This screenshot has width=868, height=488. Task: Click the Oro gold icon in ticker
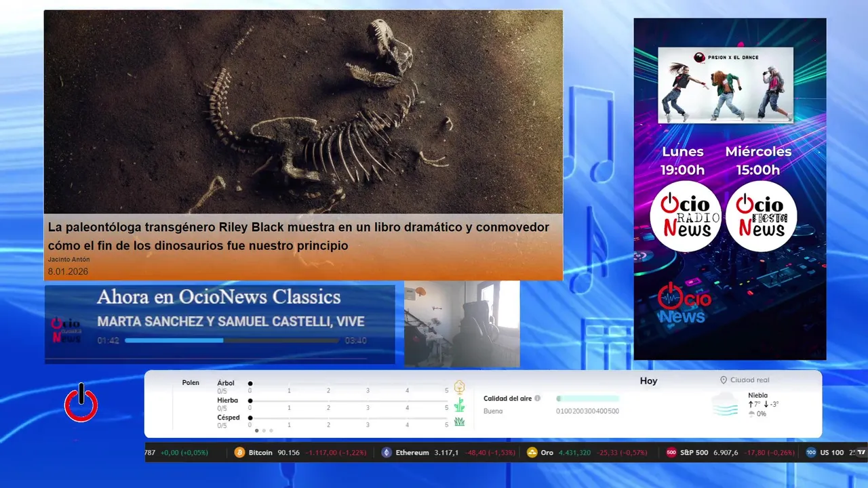532,452
